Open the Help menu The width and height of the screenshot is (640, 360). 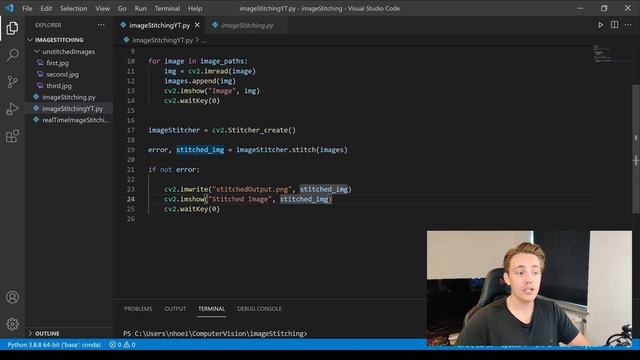pyautogui.click(x=195, y=8)
